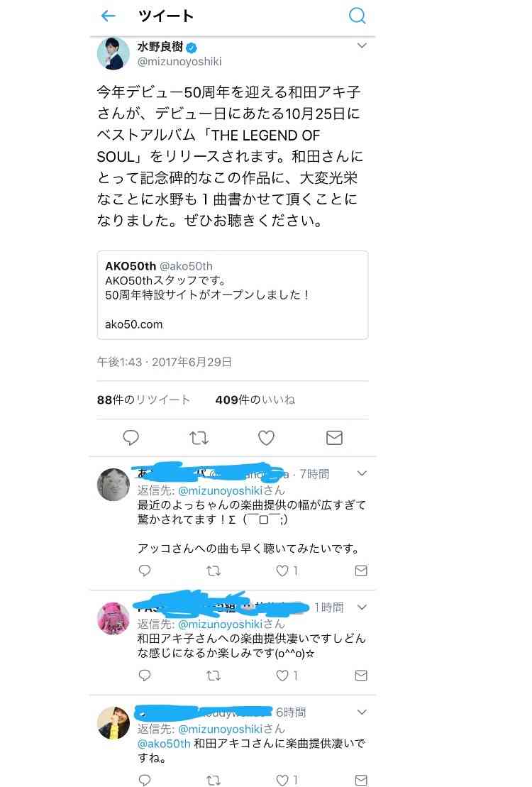This screenshot has height=787, width=532.
Task: Expand options chevron on the main tweet
Action: pos(362,45)
